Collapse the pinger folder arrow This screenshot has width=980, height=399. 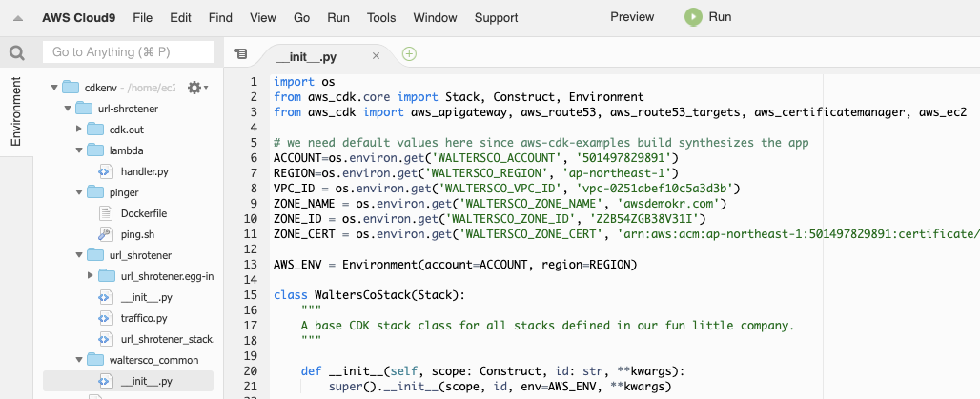[x=79, y=192]
